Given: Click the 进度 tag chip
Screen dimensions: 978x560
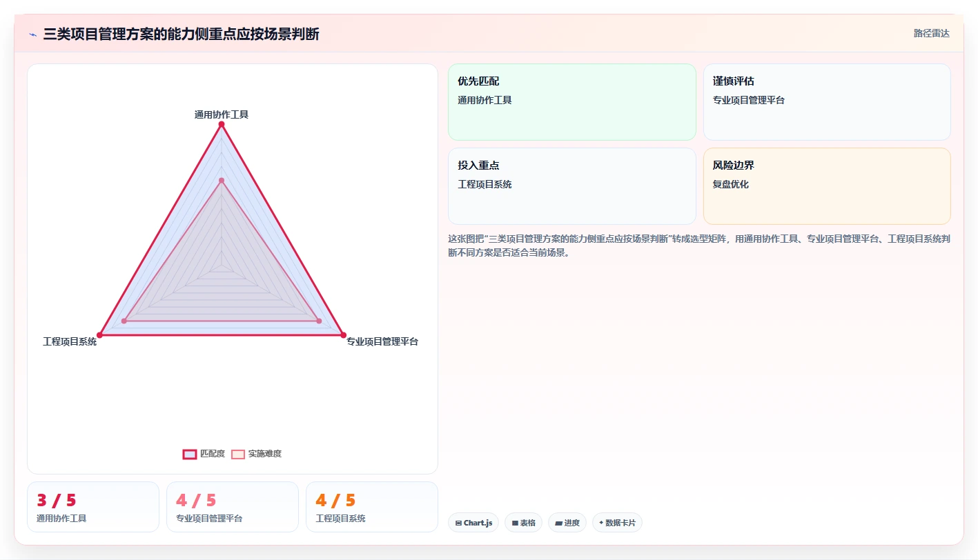Looking at the screenshot, I should (567, 523).
